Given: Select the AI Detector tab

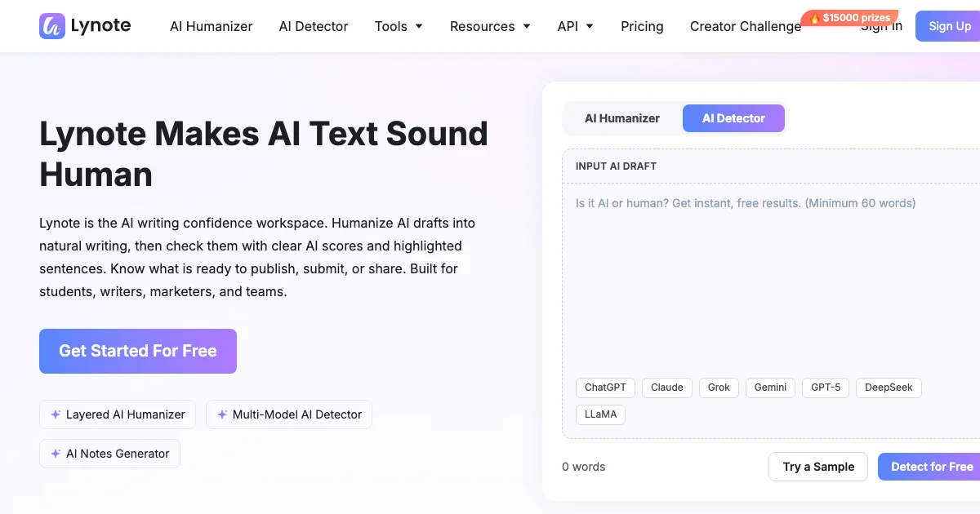Looking at the screenshot, I should click(733, 118).
